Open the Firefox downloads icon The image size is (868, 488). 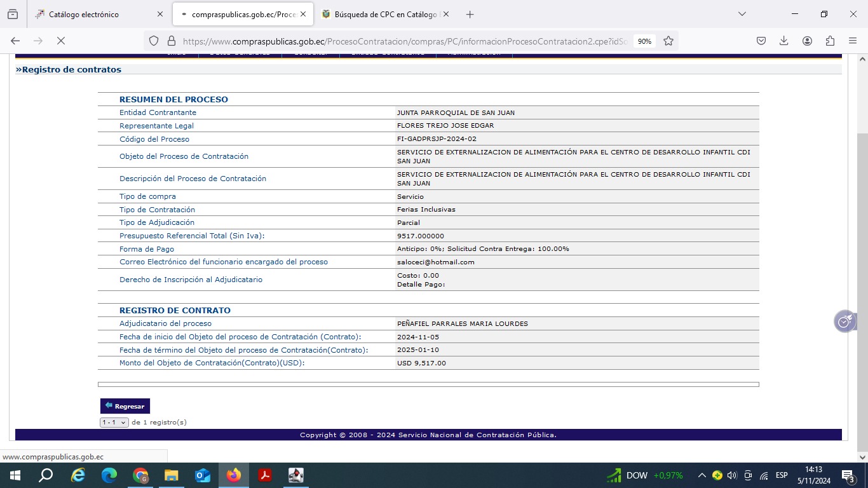[x=784, y=41]
